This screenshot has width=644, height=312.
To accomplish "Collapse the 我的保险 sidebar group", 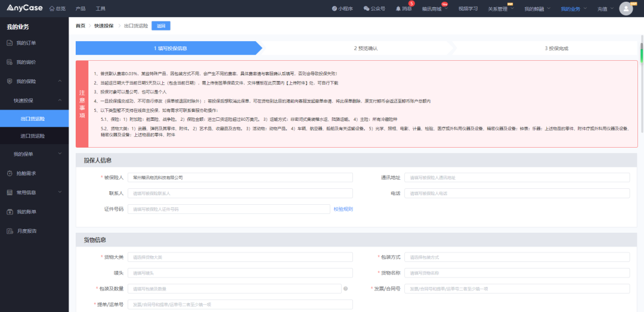I will [x=60, y=81].
